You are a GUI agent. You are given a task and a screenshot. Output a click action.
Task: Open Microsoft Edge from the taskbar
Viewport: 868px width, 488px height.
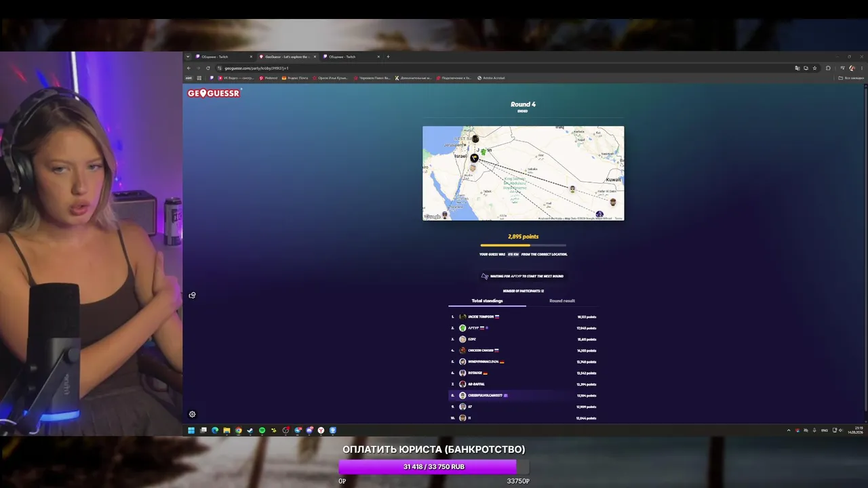tap(215, 430)
